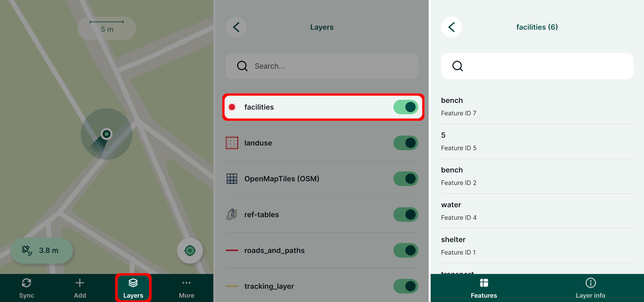Click the roads_and_paths red line symbol
The width and height of the screenshot is (644, 302).
(232, 250)
